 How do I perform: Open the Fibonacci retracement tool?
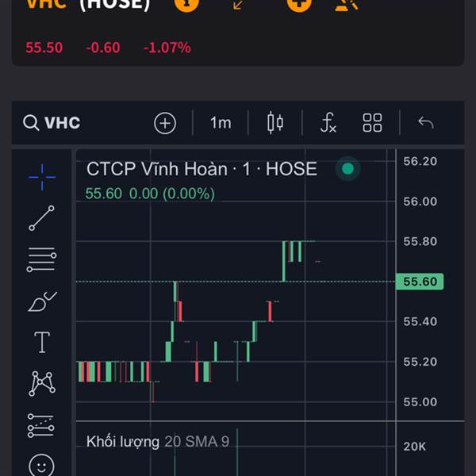tap(42, 260)
